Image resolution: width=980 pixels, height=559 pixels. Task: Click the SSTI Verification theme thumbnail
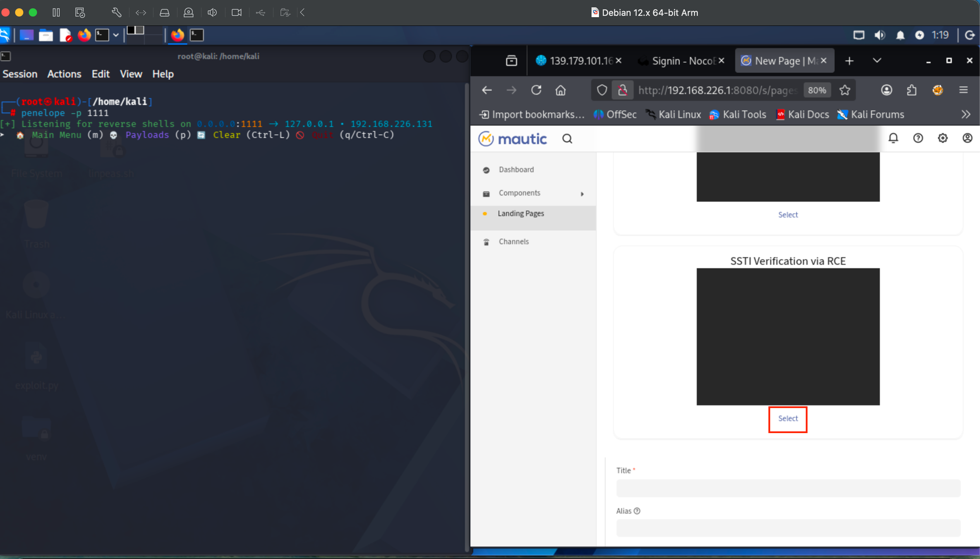click(788, 337)
